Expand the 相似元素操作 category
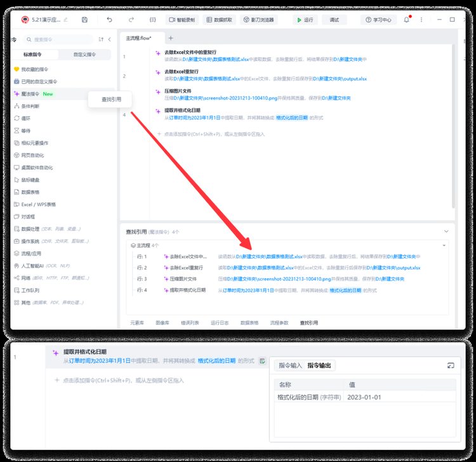The image size is (476, 462). point(31,143)
